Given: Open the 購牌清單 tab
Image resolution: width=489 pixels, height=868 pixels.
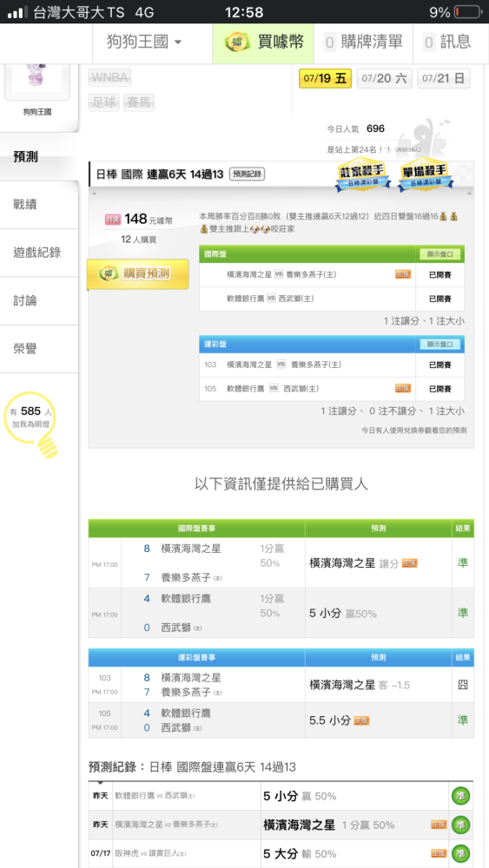Looking at the screenshot, I should click(363, 43).
